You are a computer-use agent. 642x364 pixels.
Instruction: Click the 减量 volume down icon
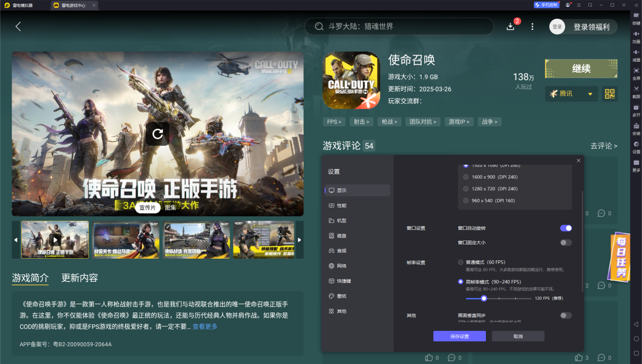point(636,55)
